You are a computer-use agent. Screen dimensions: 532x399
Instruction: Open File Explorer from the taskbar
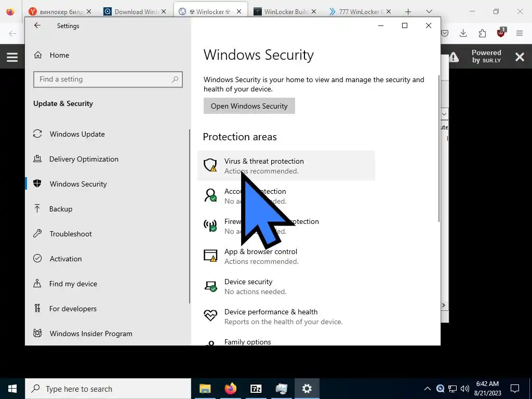tap(205, 389)
